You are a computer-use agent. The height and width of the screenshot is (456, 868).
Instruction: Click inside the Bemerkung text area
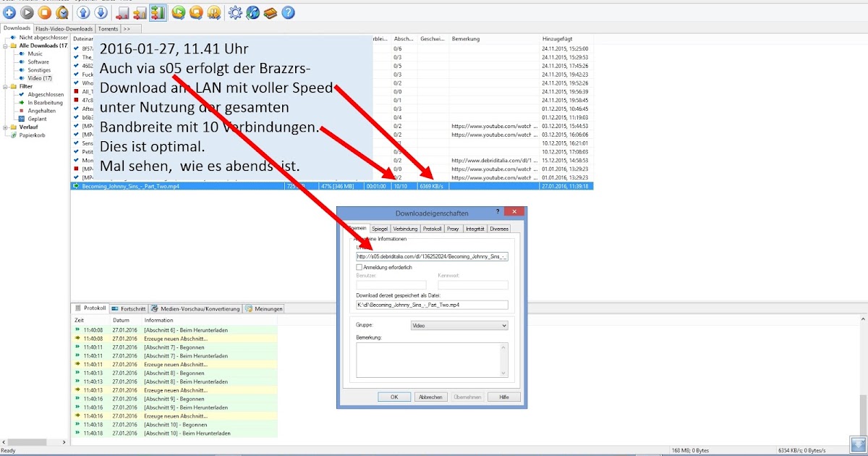[428, 359]
